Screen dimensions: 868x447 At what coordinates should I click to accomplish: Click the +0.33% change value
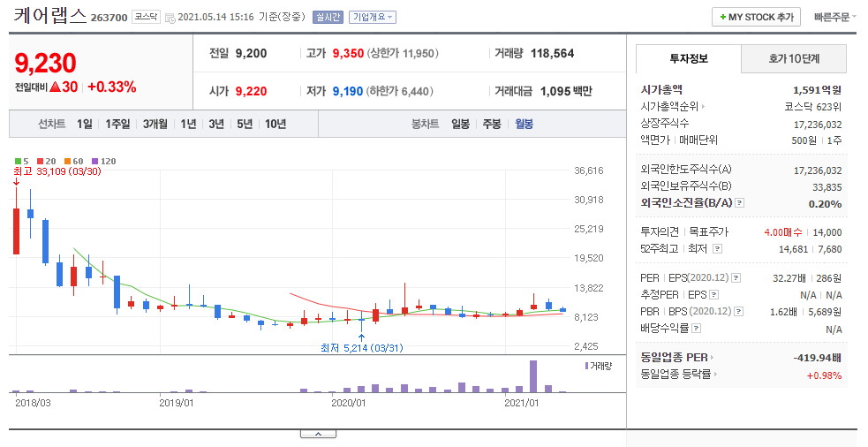pos(112,87)
